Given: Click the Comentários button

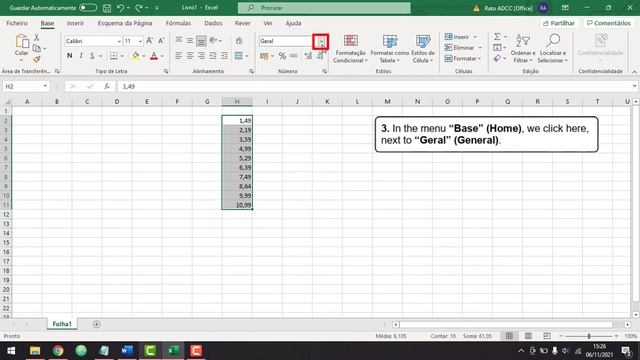Looking at the screenshot, I should tap(609, 23).
